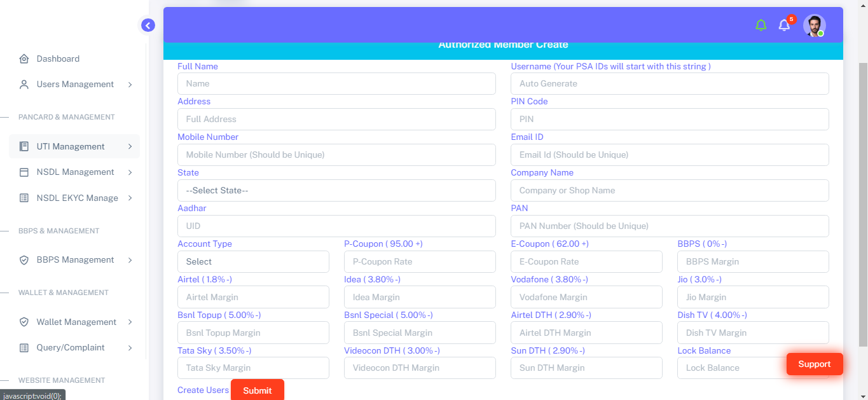Viewport: 868px width, 400px height.
Task: Click the BBPS Management shield icon
Action: (24, 259)
